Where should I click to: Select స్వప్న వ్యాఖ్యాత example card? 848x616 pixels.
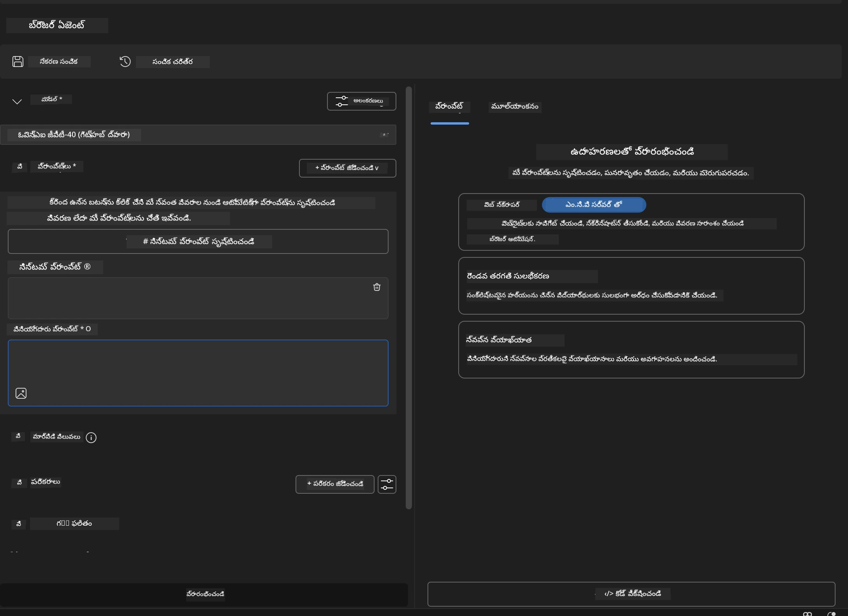coord(631,350)
